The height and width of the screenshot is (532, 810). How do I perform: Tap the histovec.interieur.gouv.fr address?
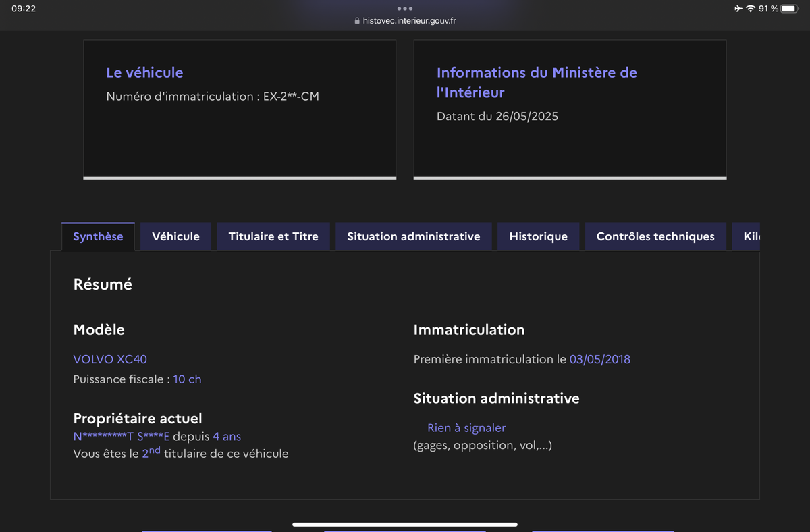(409, 21)
